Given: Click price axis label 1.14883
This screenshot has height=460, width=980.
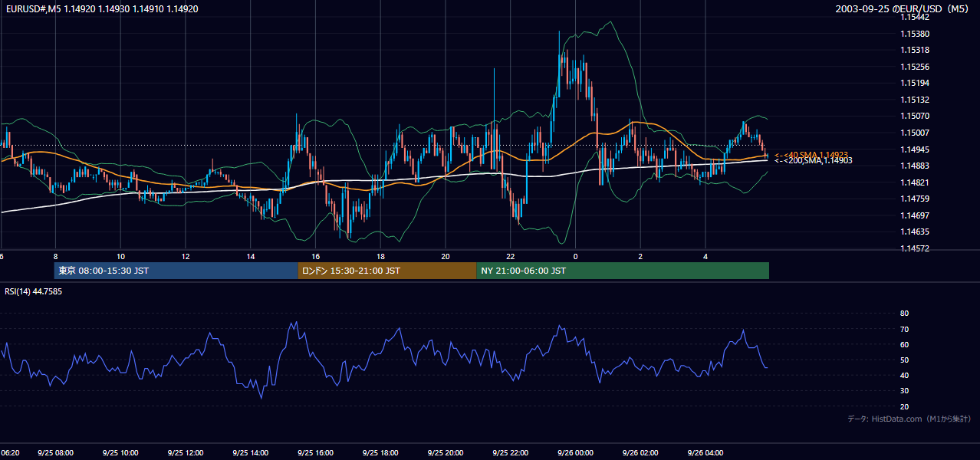Looking at the screenshot, I should pos(915,166).
